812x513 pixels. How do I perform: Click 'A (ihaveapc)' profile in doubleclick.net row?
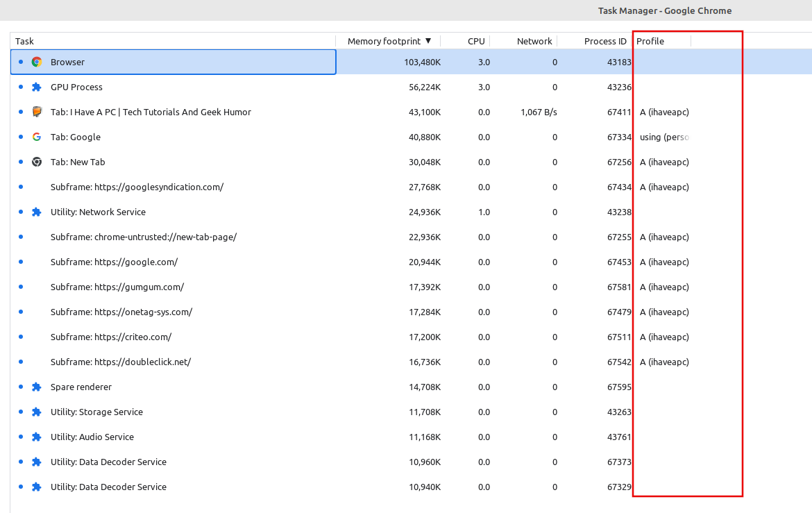[x=664, y=362]
